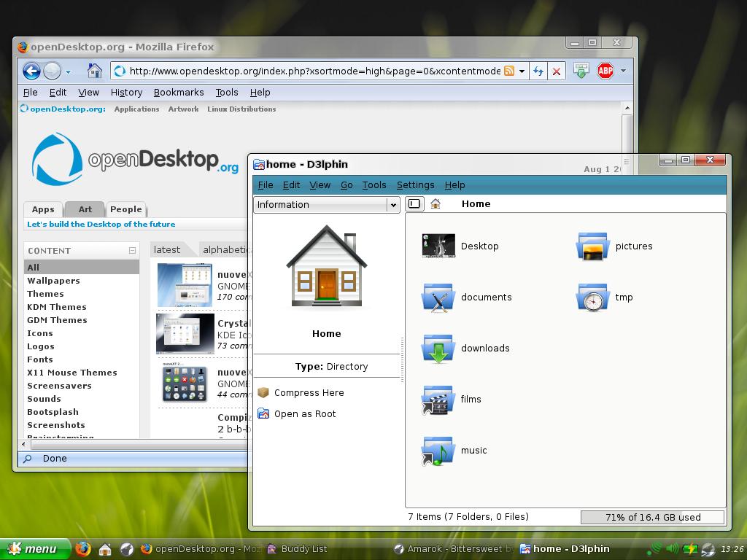747x560 pixels.
Task: Click the home folder launcher in the taskbar
Action: 105,550
